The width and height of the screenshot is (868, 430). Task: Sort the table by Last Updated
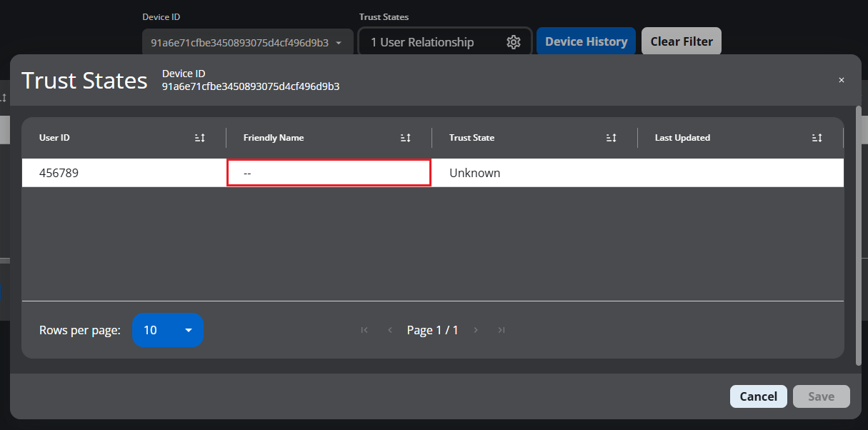click(817, 138)
